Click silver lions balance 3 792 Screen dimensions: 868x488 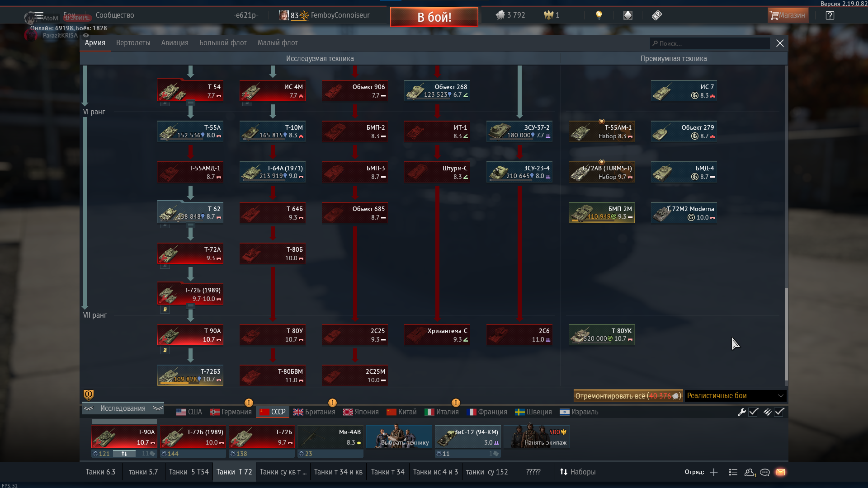tap(510, 15)
